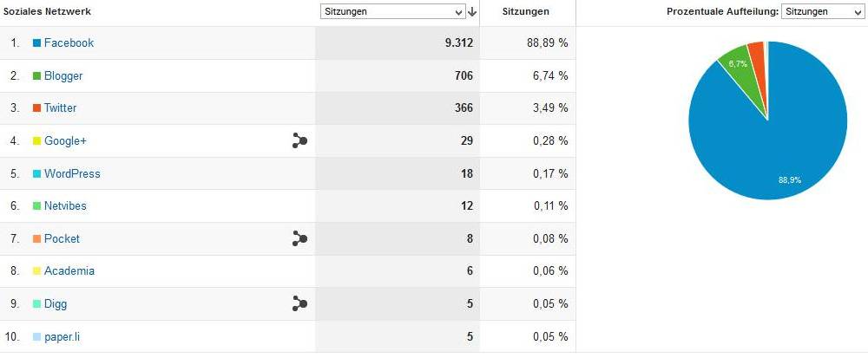
Task: Click the sort descending arrow icon
Action: (x=472, y=12)
